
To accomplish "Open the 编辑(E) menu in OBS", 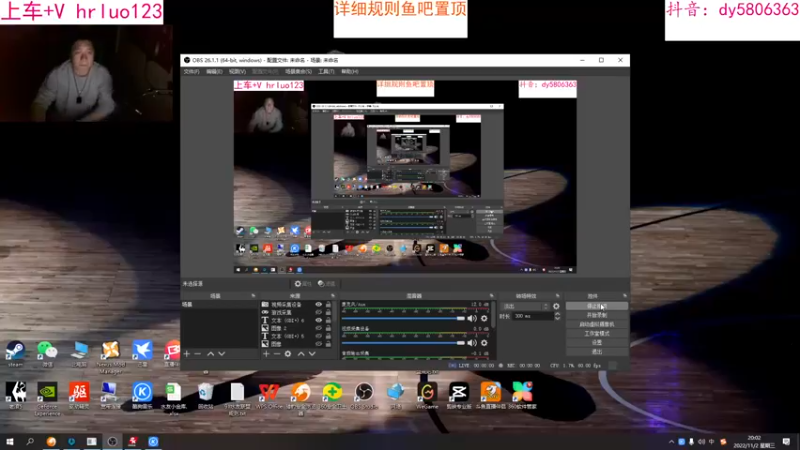I will [x=214, y=71].
